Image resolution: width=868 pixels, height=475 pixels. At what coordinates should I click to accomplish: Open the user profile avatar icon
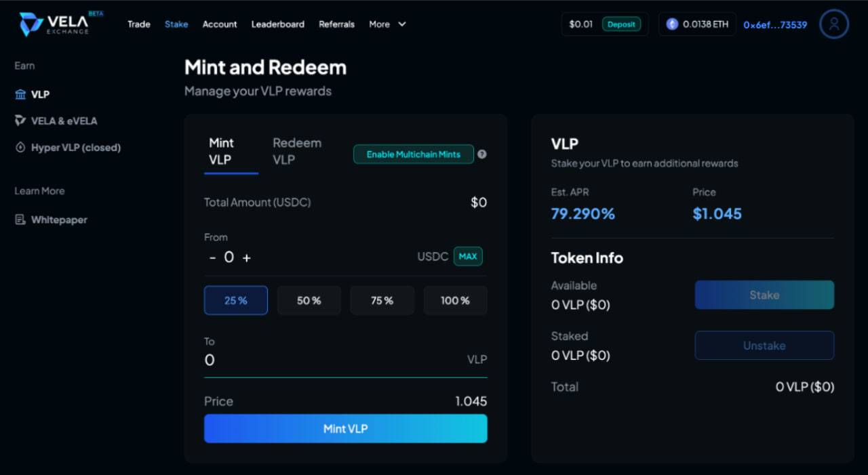pyautogui.click(x=833, y=24)
